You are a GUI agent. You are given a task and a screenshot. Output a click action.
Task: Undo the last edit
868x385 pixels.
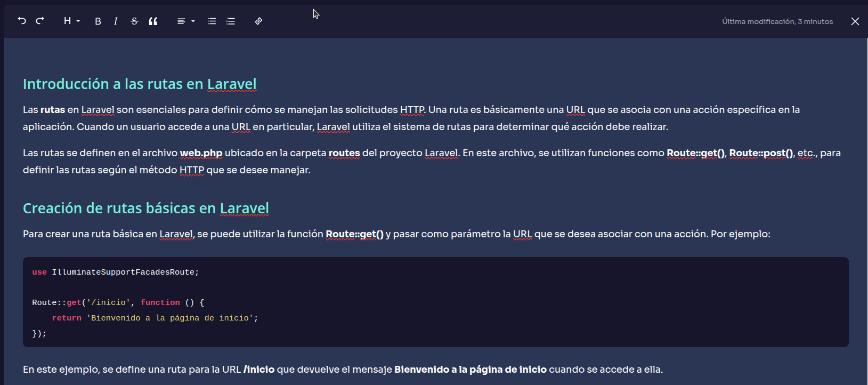pyautogui.click(x=22, y=21)
